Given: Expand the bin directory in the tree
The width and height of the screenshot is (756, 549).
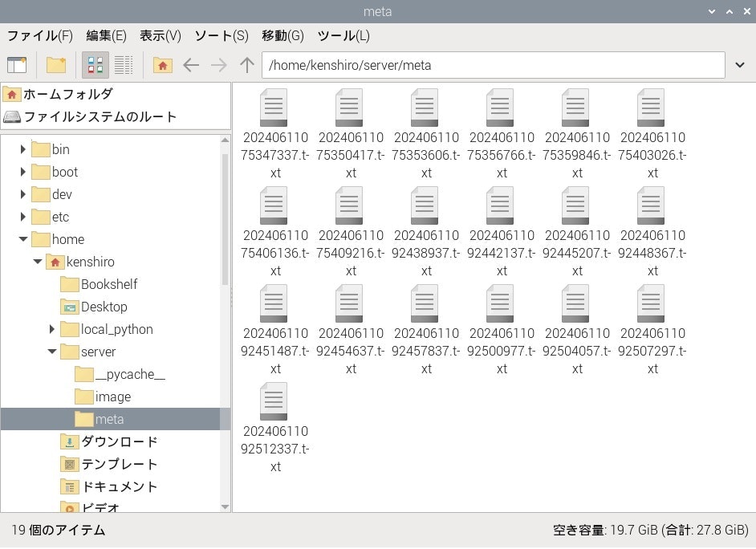Looking at the screenshot, I should pos(22,149).
